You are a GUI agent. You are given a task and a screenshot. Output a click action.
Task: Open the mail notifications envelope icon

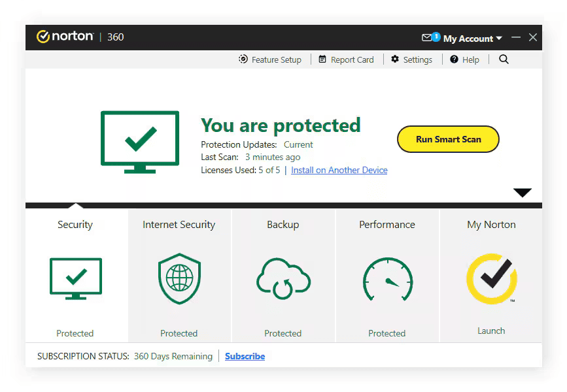426,38
